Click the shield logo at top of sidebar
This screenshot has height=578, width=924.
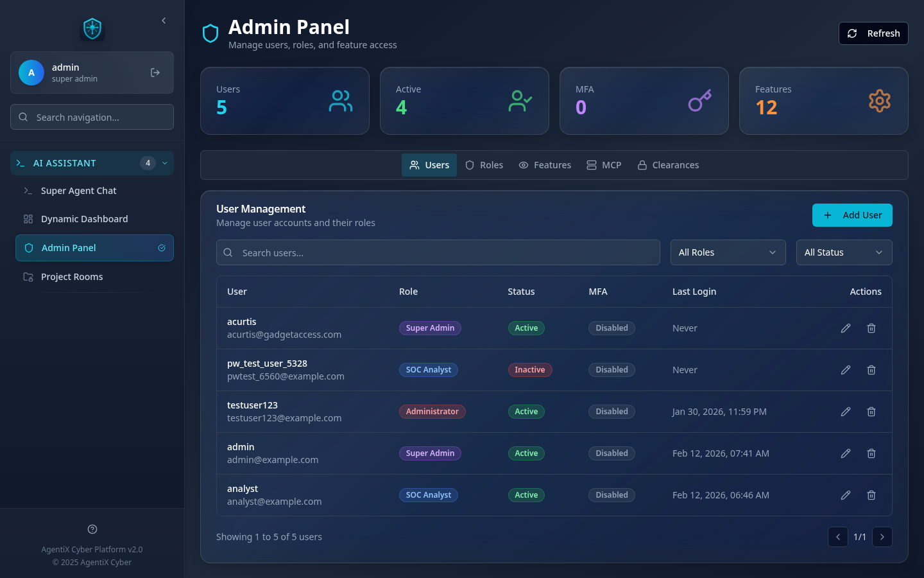92,29
